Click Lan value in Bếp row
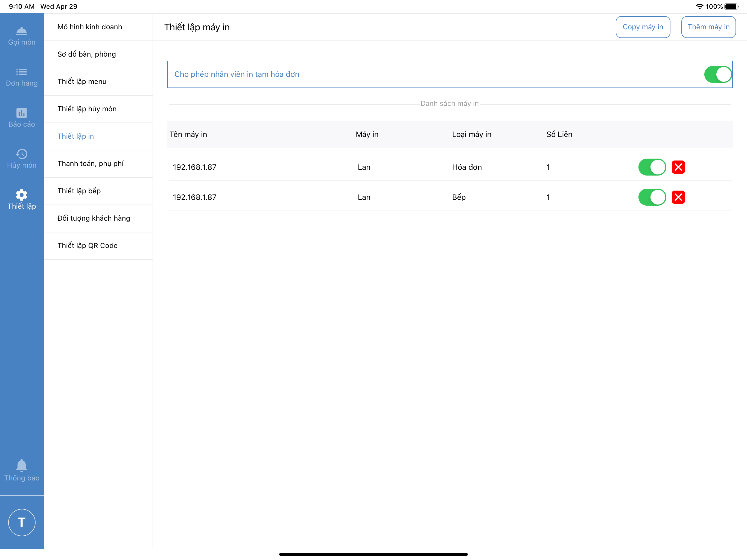 [364, 197]
